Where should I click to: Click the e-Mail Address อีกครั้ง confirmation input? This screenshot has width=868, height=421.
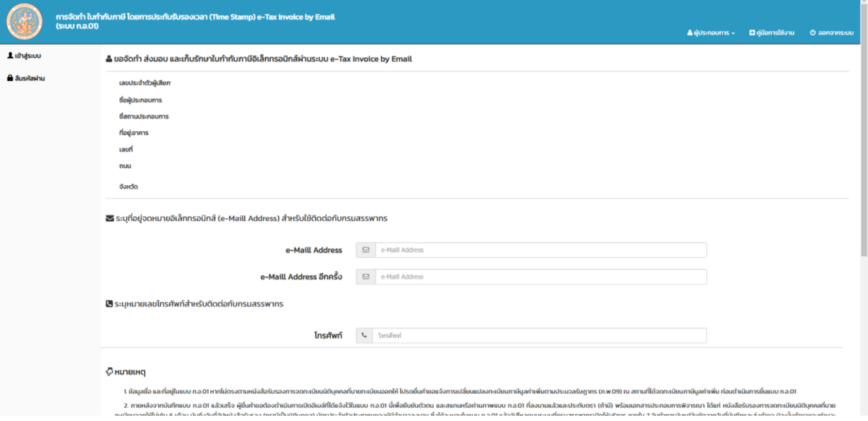(x=541, y=277)
